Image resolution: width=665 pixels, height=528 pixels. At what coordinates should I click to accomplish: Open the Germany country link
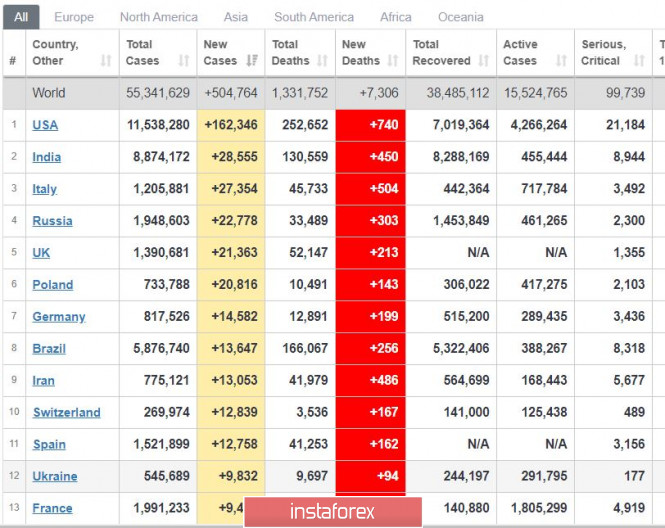pyautogui.click(x=59, y=317)
